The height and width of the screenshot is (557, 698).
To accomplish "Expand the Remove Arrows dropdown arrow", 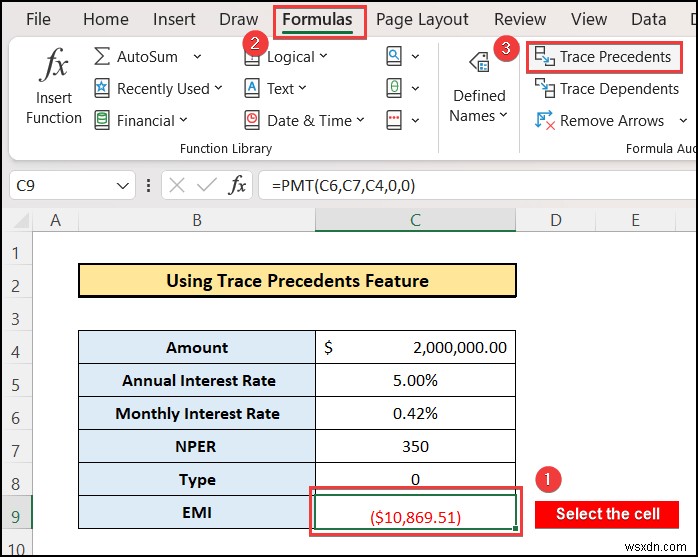I will [683, 120].
